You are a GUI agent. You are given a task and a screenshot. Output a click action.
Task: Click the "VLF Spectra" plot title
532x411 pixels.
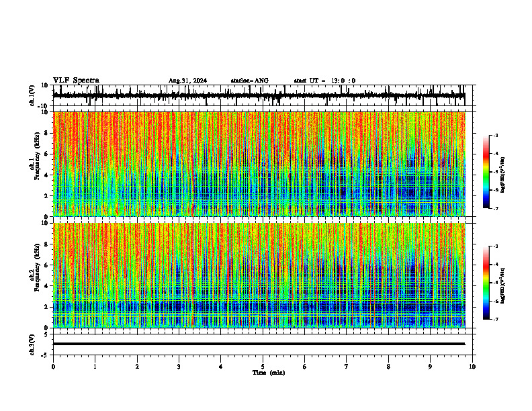(76, 81)
